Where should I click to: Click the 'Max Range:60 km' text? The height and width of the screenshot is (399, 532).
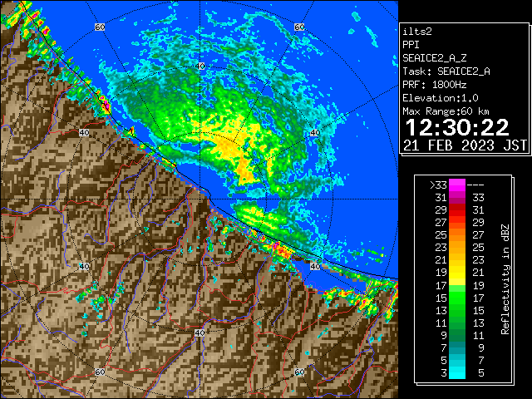(x=446, y=111)
